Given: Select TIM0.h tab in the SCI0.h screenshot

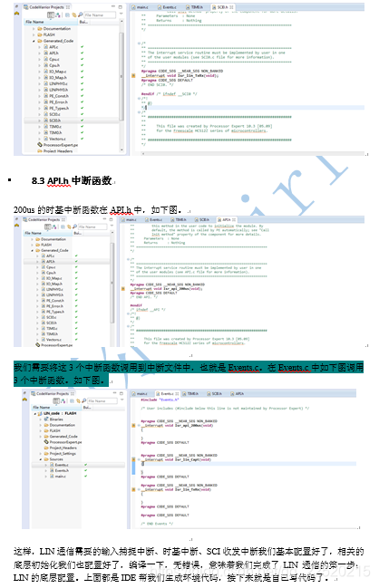Looking at the screenshot, I should tap(194, 7).
